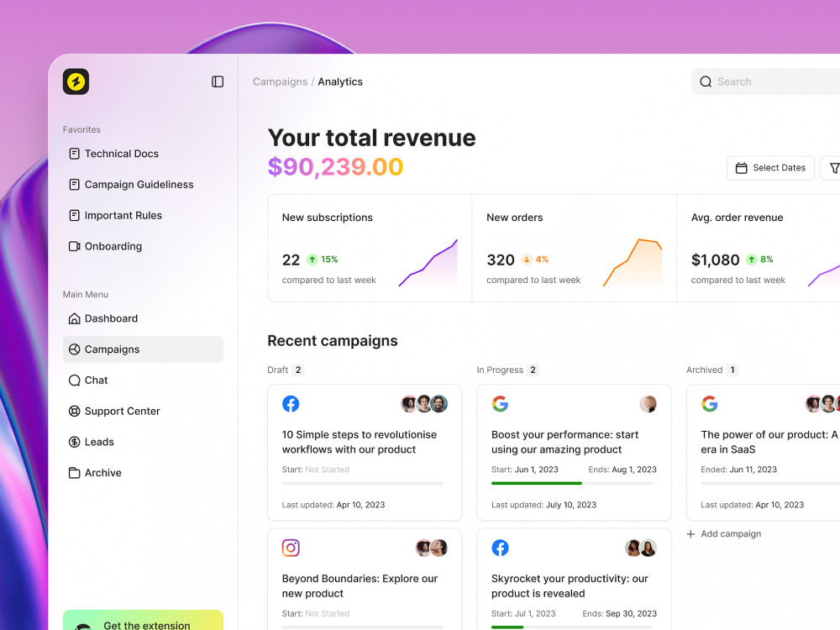Open Leads page

143,442
